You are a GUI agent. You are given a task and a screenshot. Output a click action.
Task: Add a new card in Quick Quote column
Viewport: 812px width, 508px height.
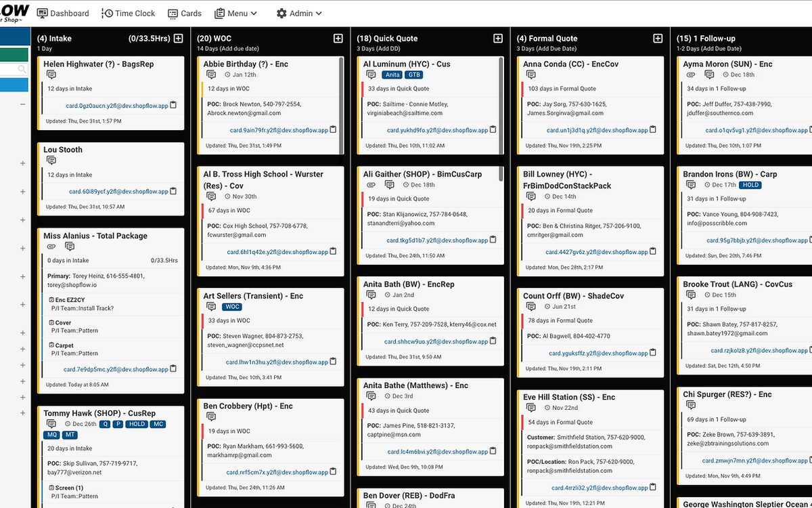(497, 39)
